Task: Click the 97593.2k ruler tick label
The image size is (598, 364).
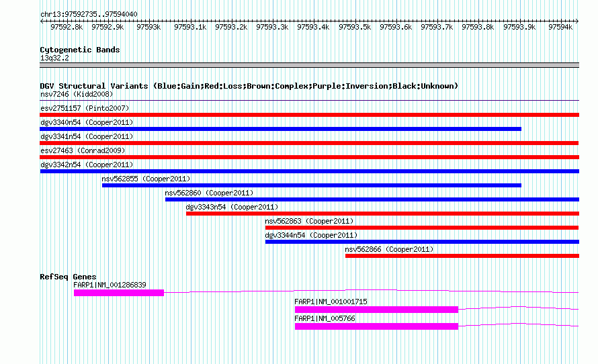Action: (231, 27)
